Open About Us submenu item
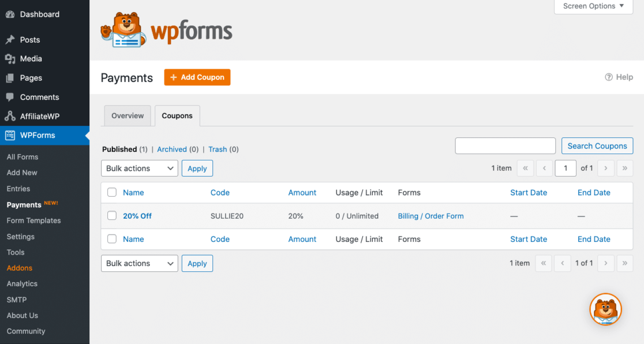 pyautogui.click(x=22, y=316)
